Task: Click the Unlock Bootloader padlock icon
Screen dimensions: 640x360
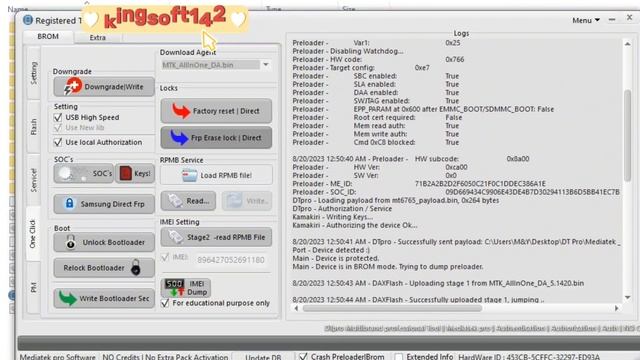Action: [71, 242]
